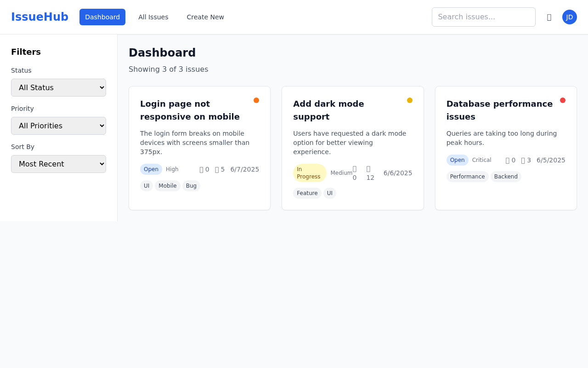This screenshot has width=588, height=368.
Task: Click the Dashboard navigation button
Action: coord(102,17)
